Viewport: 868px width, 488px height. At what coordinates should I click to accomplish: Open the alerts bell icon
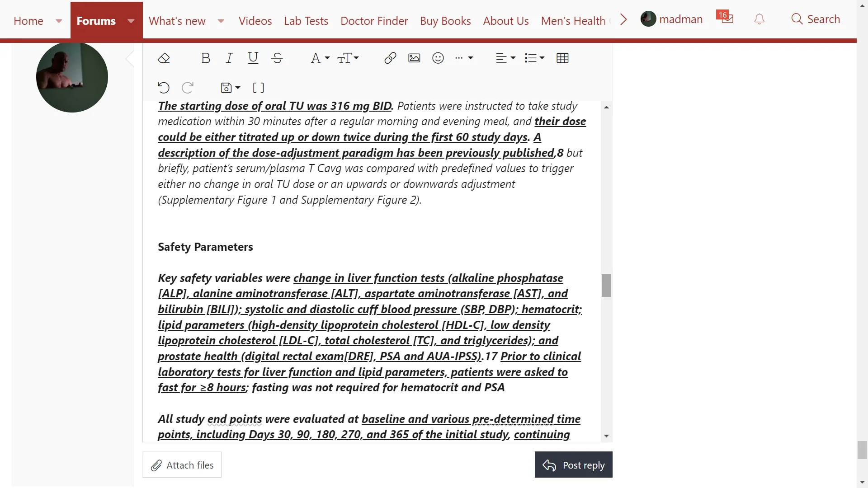[759, 19]
